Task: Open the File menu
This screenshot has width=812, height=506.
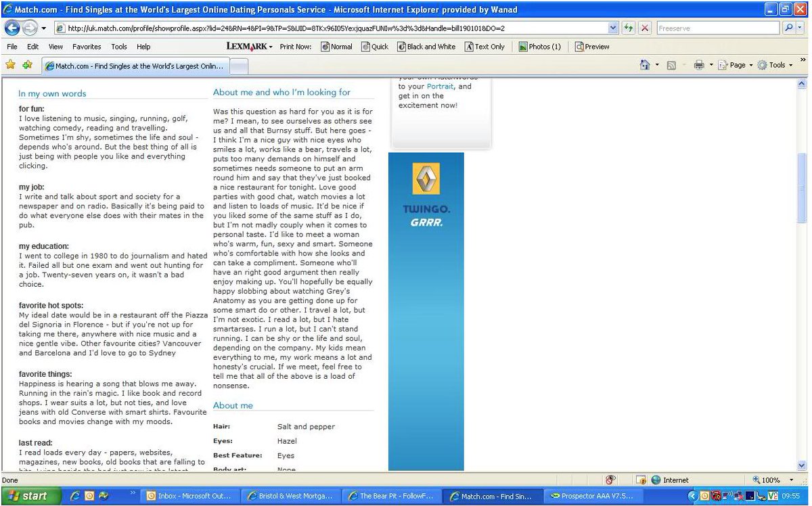Action: coord(12,47)
